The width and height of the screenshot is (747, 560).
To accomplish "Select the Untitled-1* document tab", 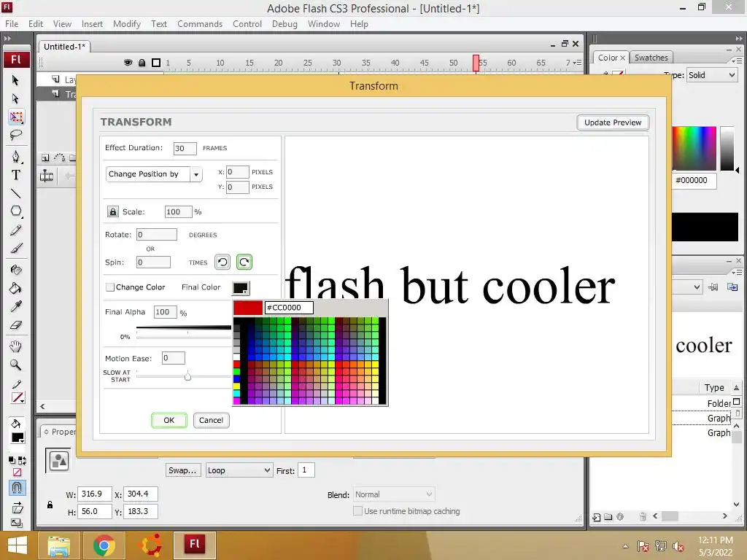I will click(64, 47).
